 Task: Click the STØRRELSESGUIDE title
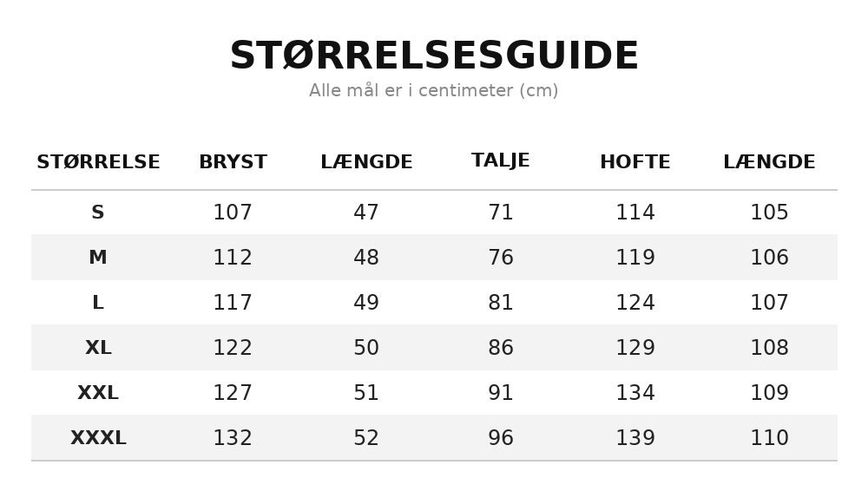point(434,56)
